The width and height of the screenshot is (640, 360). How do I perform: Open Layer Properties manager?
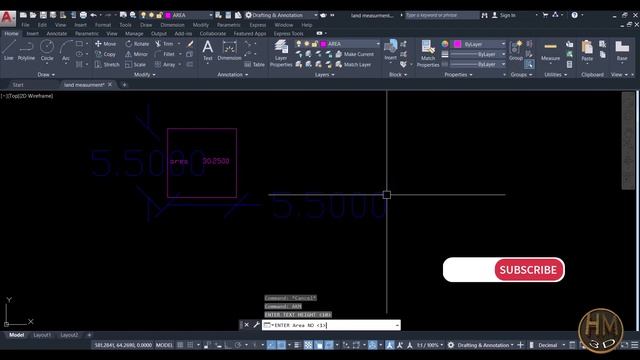281,53
